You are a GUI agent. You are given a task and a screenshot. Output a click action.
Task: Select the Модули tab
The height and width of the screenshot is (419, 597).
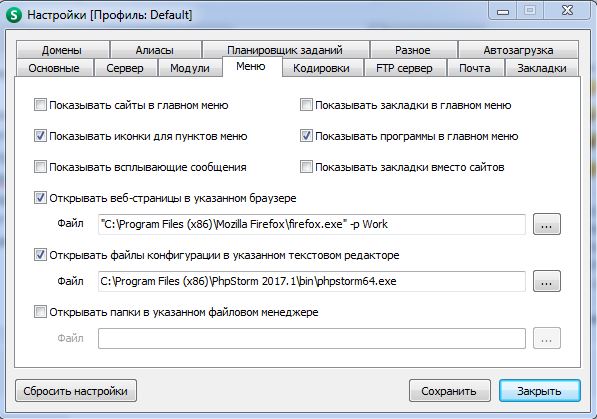click(x=190, y=68)
